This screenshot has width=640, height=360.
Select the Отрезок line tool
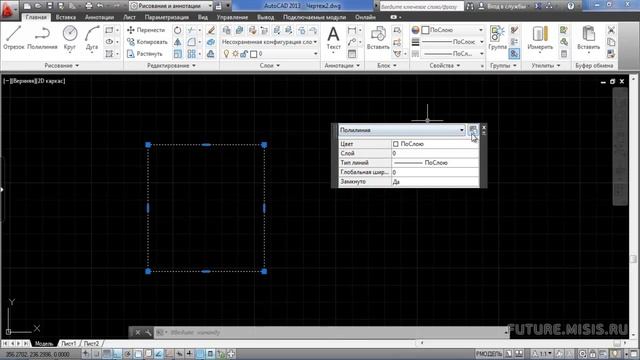coord(13,38)
